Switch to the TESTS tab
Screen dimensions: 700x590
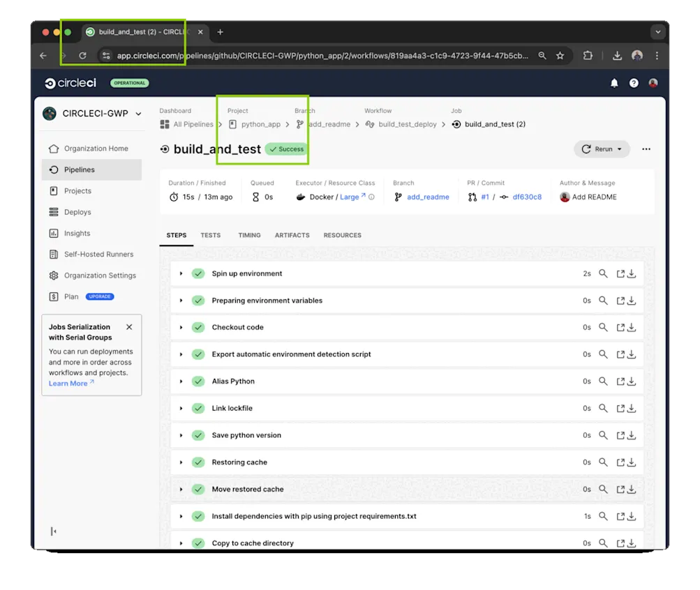click(210, 235)
